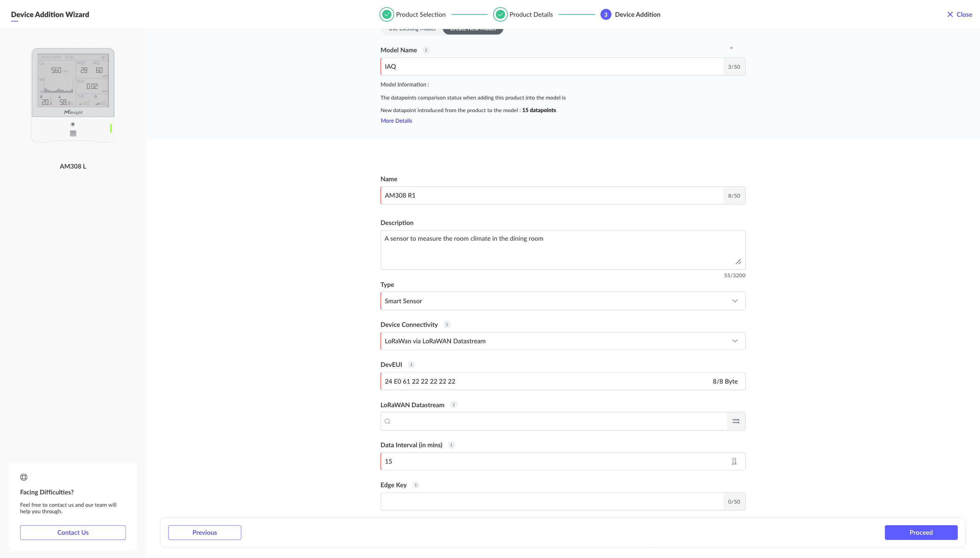Click the lifebuoy support icon

click(x=24, y=477)
